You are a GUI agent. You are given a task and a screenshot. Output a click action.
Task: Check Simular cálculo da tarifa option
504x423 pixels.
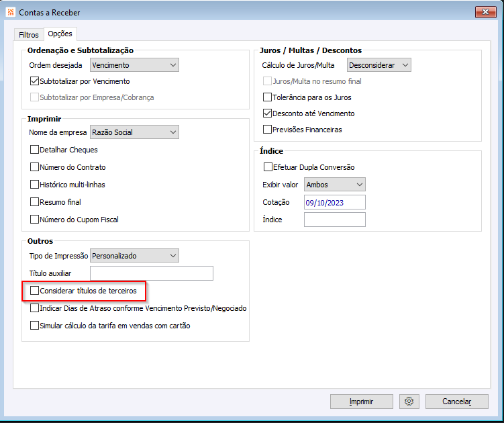[x=34, y=326]
